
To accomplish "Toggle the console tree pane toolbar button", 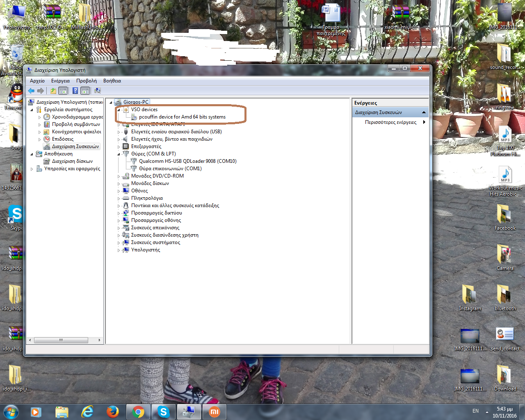I will (63, 91).
